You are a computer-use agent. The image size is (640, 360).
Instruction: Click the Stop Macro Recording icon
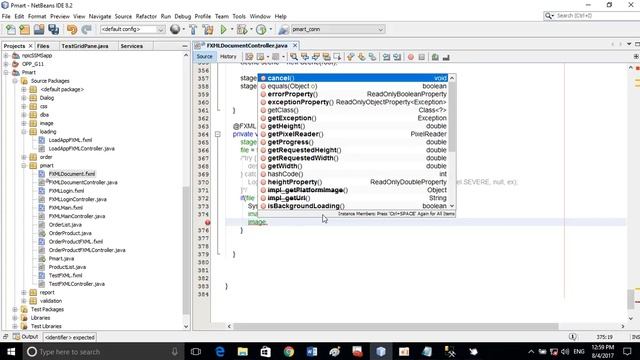[x=422, y=57]
